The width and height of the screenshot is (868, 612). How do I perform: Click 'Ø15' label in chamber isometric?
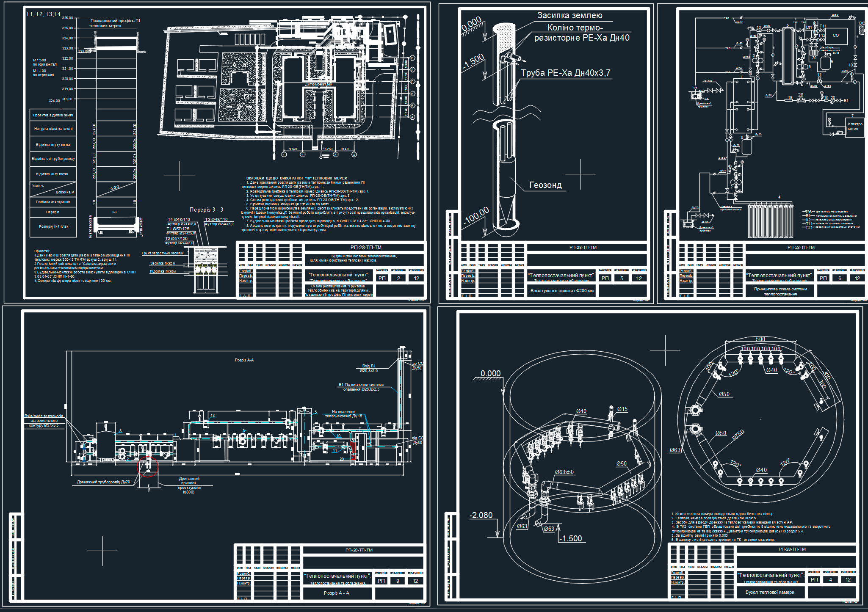tap(622, 409)
